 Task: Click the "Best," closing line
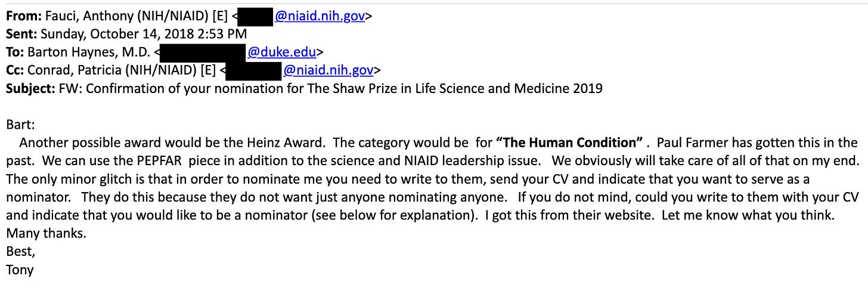pos(19,252)
